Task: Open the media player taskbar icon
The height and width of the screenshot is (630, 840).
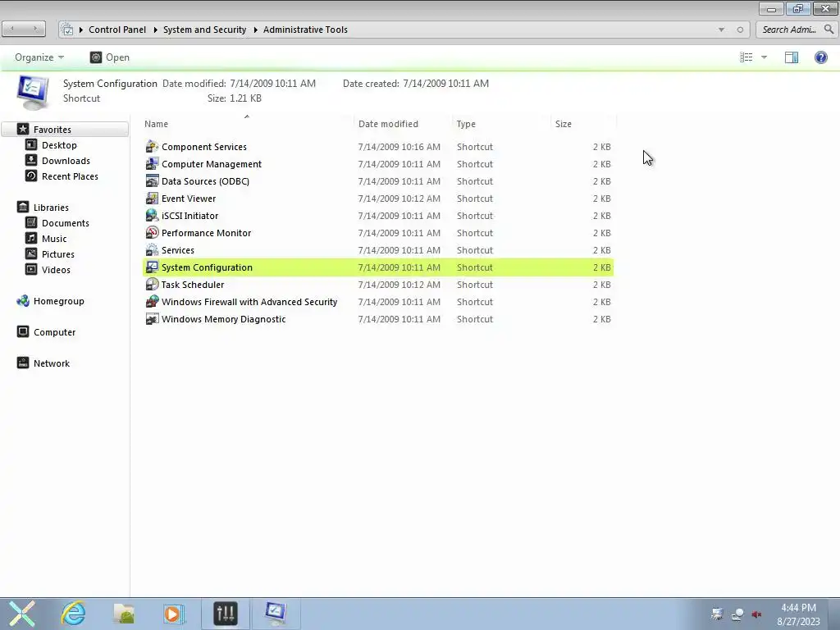Action: point(173,614)
